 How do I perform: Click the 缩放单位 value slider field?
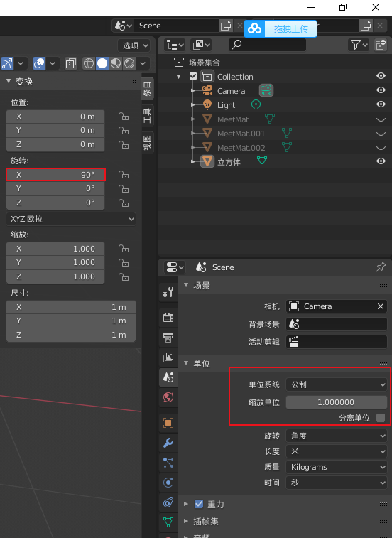[x=337, y=402]
